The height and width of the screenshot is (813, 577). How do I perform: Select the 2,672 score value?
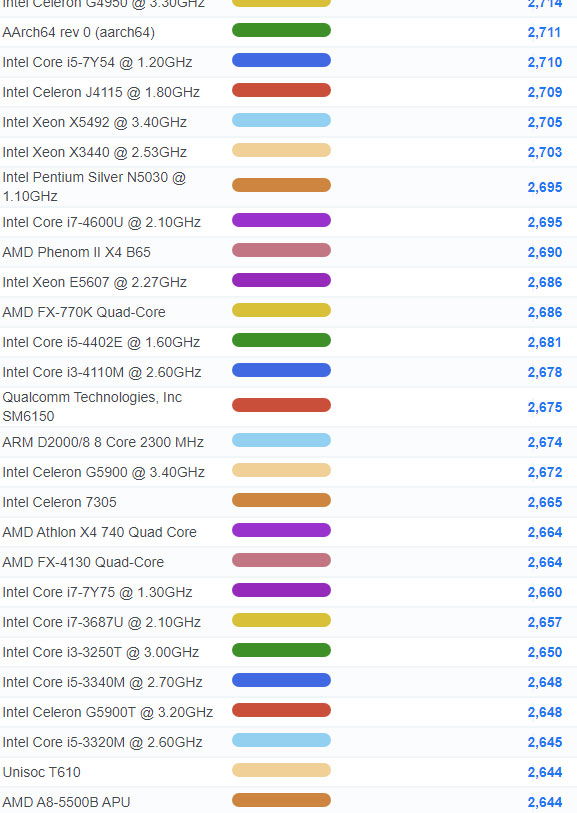(545, 473)
